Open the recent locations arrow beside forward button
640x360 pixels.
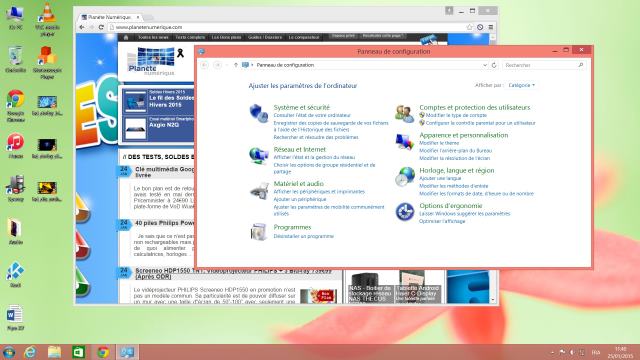(227, 65)
